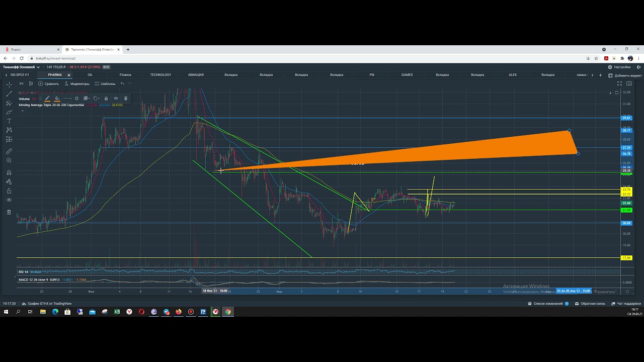Add a new workspace tab
This screenshot has width=644, height=362.
(x=600, y=75)
